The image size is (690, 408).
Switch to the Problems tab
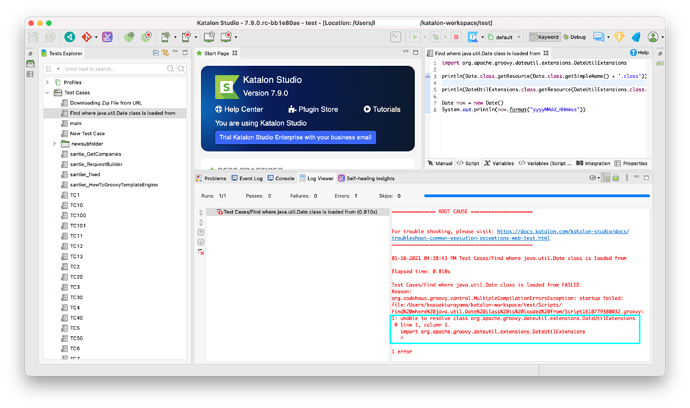(x=211, y=178)
